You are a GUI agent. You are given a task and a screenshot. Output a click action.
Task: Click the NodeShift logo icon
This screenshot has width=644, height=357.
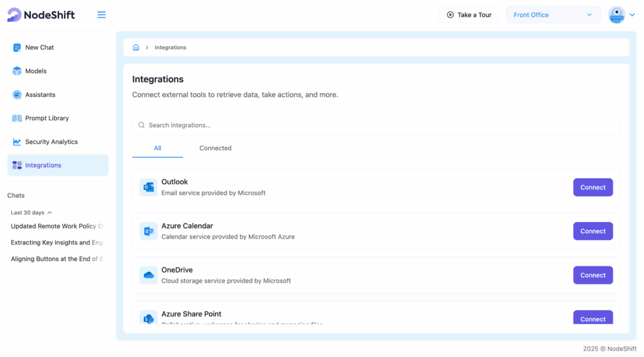click(x=14, y=14)
